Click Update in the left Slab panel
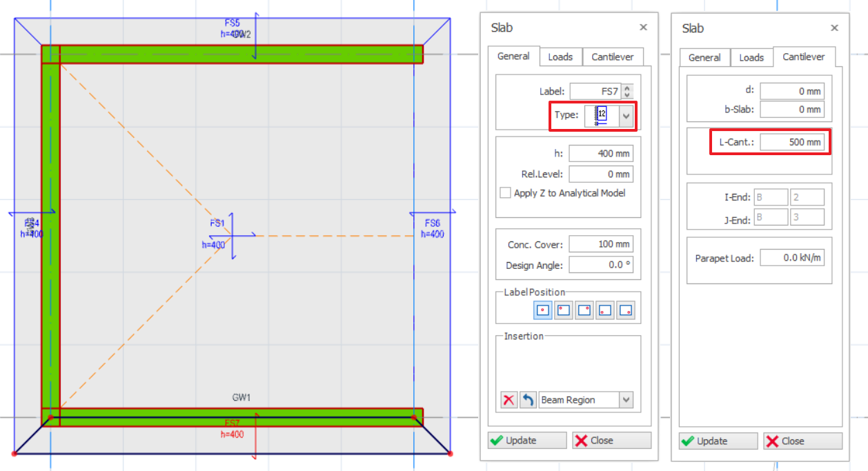This screenshot has width=868, height=471. tap(526, 440)
